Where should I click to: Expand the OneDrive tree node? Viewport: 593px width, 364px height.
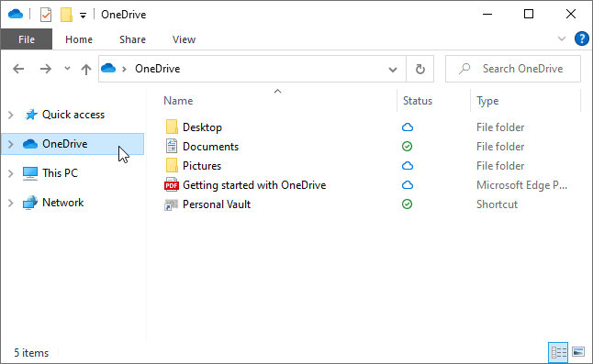point(11,144)
